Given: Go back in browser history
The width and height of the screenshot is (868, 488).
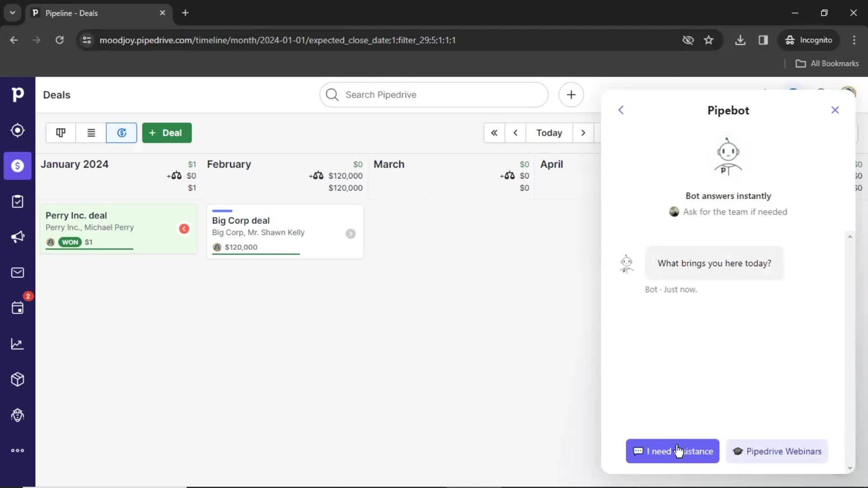Looking at the screenshot, I should click(x=14, y=40).
